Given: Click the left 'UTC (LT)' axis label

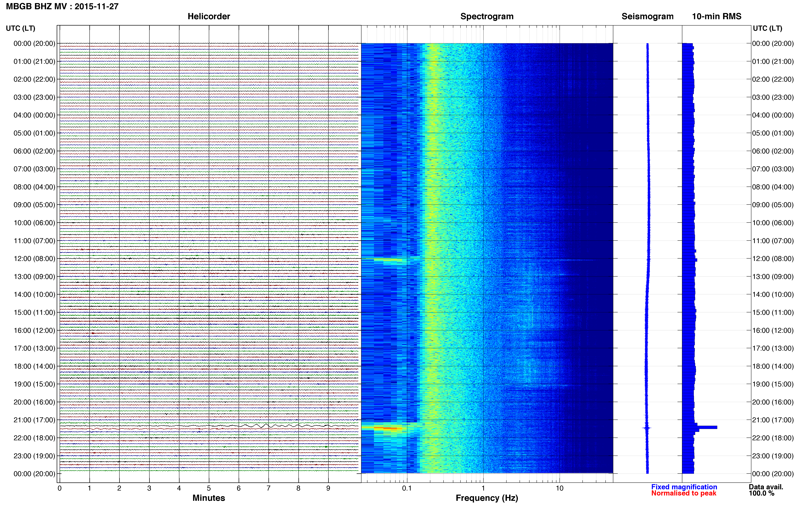Looking at the screenshot, I should click(x=21, y=28).
